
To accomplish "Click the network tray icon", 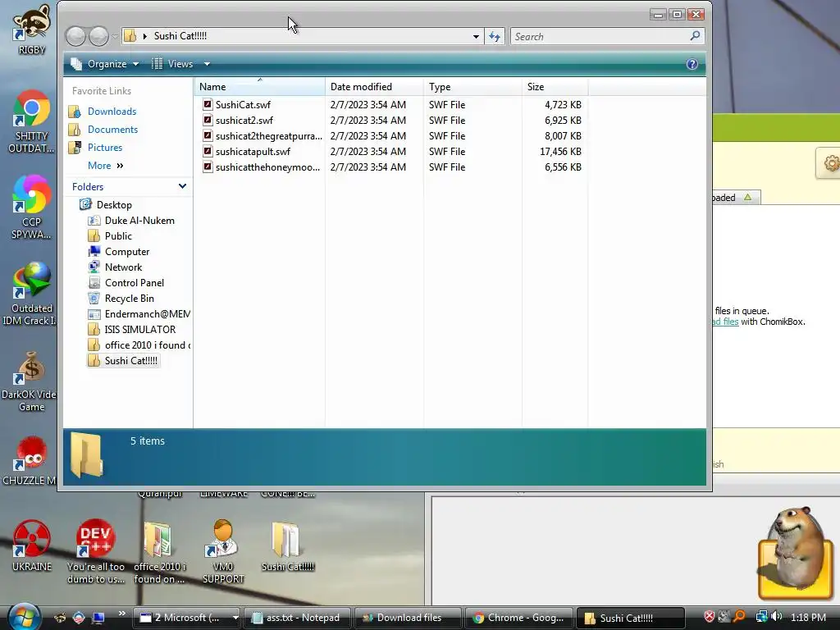I will (x=760, y=617).
